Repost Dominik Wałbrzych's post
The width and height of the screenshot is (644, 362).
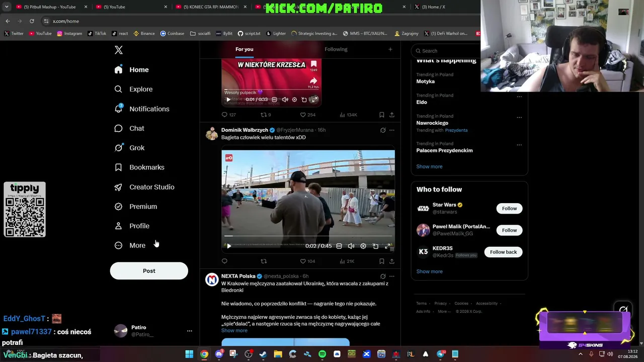pyautogui.click(x=264, y=261)
